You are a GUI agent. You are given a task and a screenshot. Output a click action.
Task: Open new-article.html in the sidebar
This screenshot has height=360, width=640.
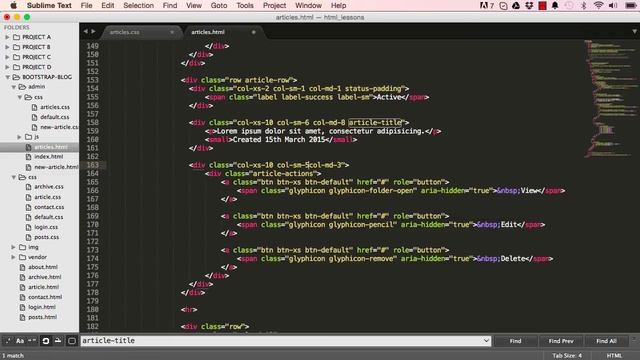[56, 167]
